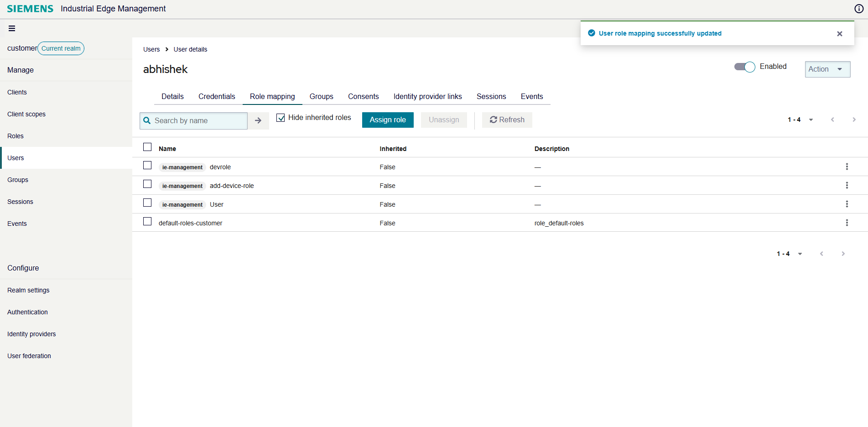Submit search with the arrow button
868x427 pixels.
258,120
